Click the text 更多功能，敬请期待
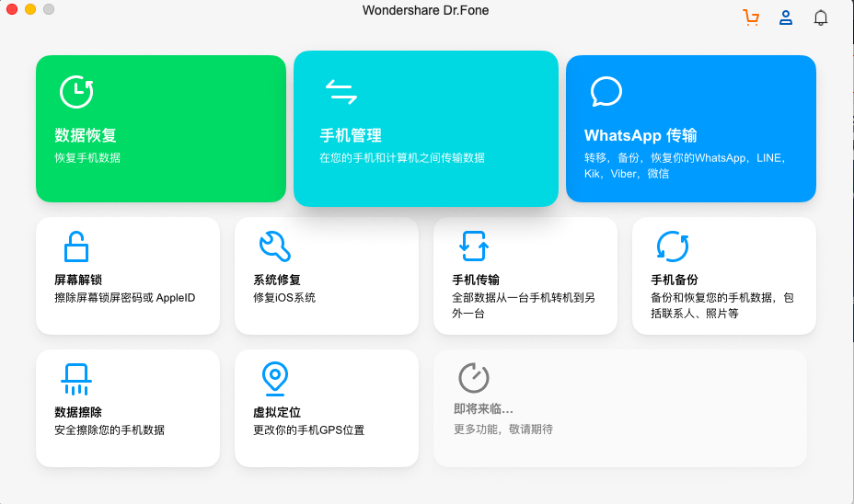Image resolution: width=854 pixels, height=504 pixels. point(503,430)
